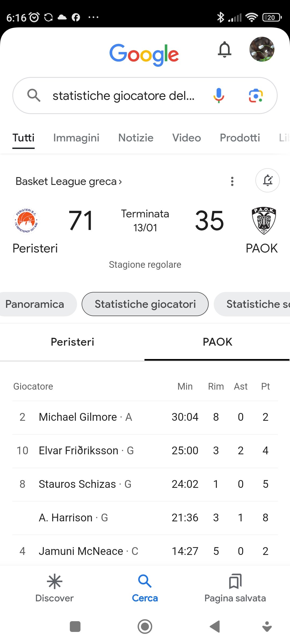Viewport: 290px width, 644px height.
Task: Show Peristeri team player stats
Action: 73,342
